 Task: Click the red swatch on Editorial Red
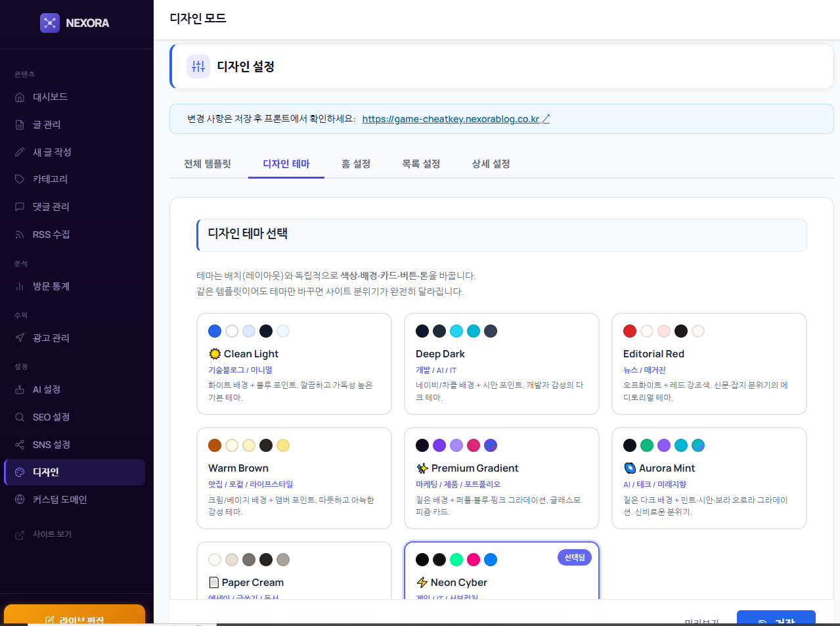coord(630,331)
